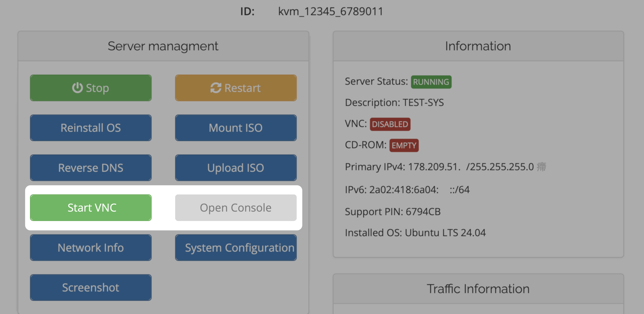This screenshot has height=314, width=644.
Task: Restart the server
Action: coord(236,88)
